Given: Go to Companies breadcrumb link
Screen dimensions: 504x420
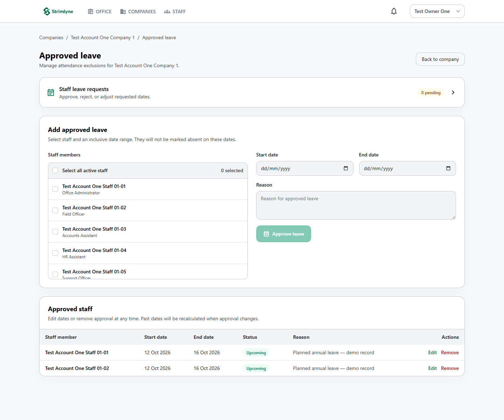Looking at the screenshot, I should [x=51, y=37].
